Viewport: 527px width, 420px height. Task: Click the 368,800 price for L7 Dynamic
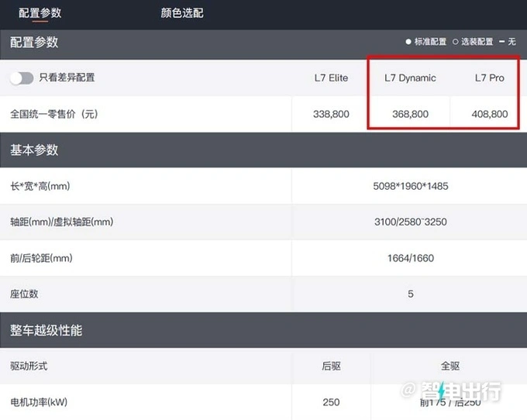tap(410, 114)
